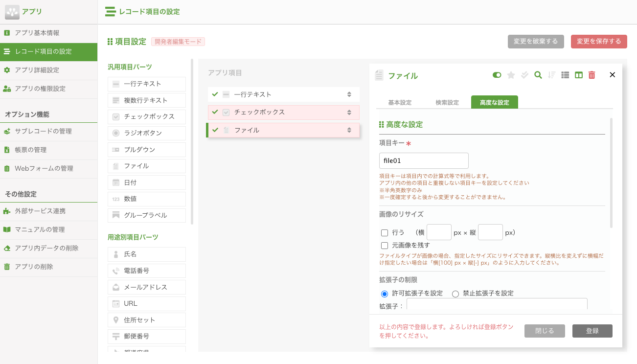637x364 pixels.
Task: Check the 元画像を残す checkbox
Action: (384, 246)
